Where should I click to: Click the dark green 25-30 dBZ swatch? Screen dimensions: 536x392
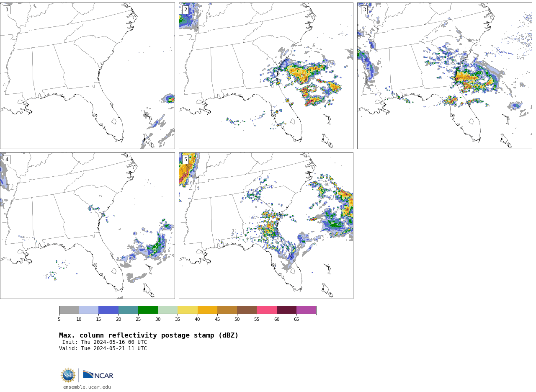(148, 310)
